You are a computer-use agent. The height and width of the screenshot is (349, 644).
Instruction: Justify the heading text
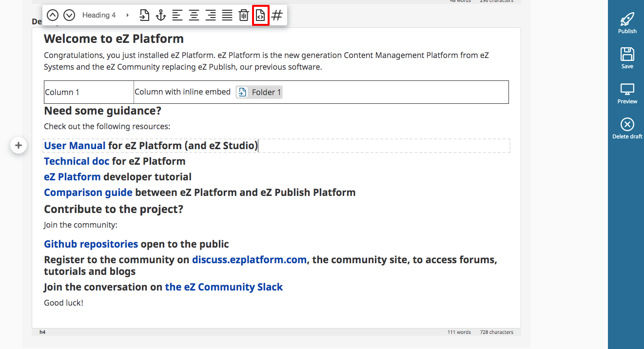pos(227,15)
